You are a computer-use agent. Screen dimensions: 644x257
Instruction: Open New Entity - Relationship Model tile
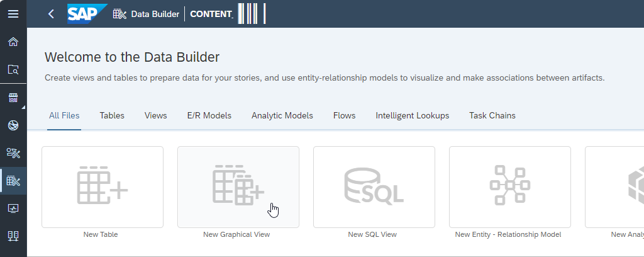tap(510, 187)
